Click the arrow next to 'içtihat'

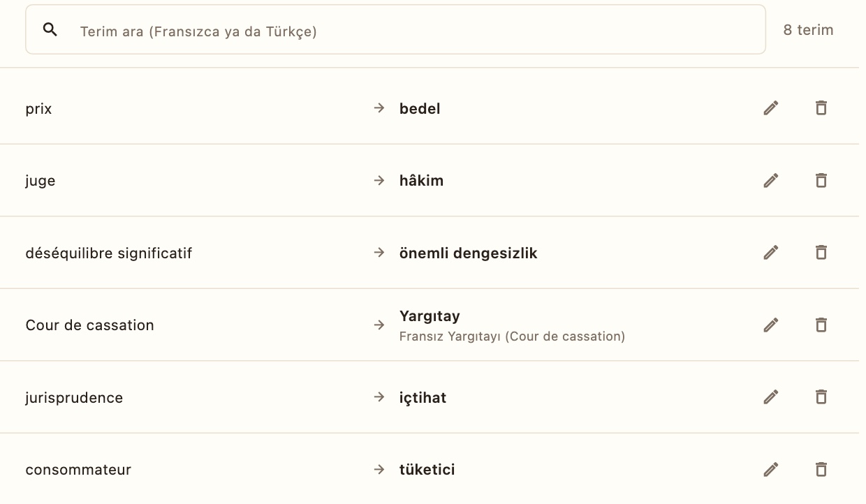pyautogui.click(x=379, y=397)
